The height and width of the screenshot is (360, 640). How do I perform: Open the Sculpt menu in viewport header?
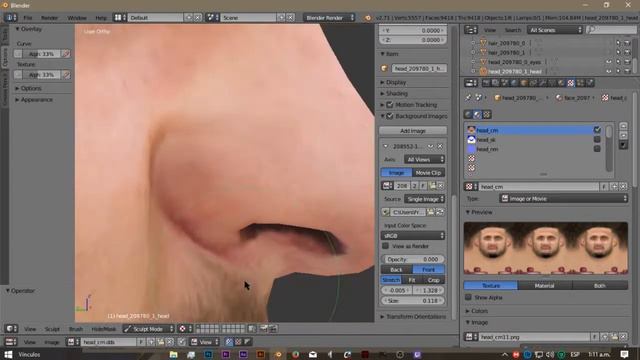[x=52, y=329]
